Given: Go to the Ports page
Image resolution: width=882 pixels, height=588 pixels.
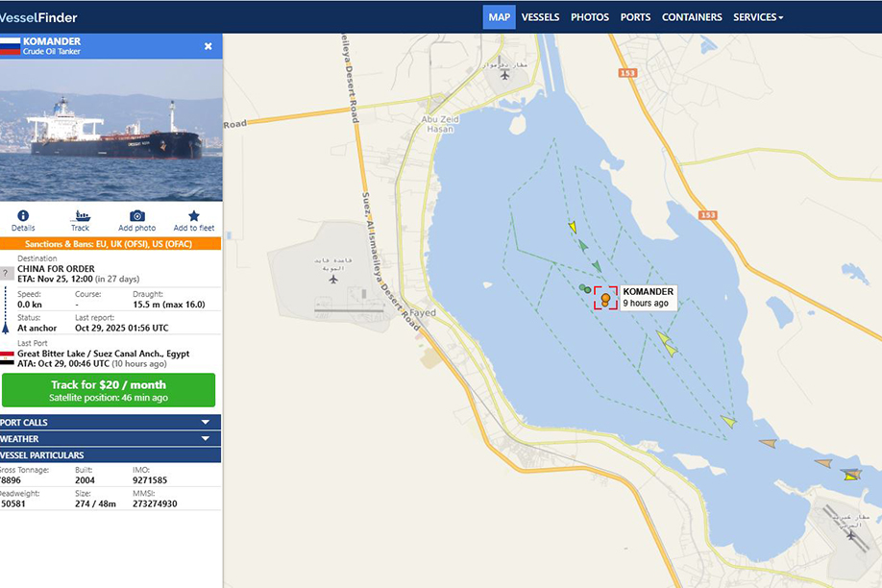Looking at the screenshot, I should pos(635,17).
